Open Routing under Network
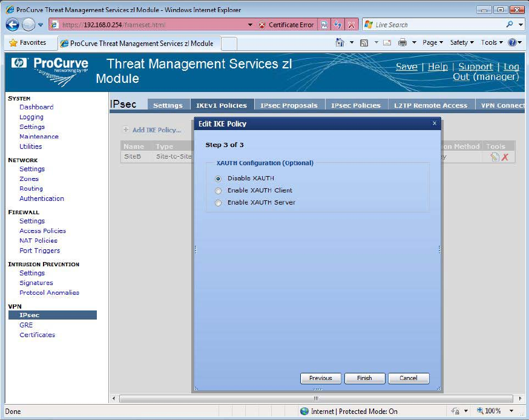This screenshot has height=420, width=529. click(x=31, y=189)
